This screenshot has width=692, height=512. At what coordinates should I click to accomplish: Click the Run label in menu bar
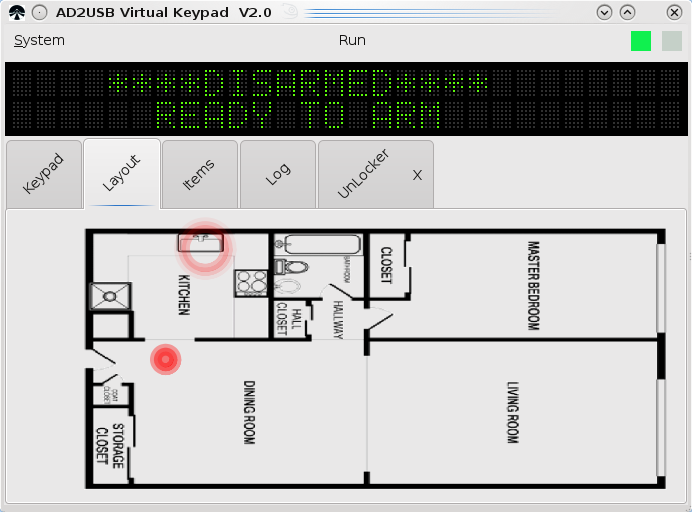click(x=352, y=40)
